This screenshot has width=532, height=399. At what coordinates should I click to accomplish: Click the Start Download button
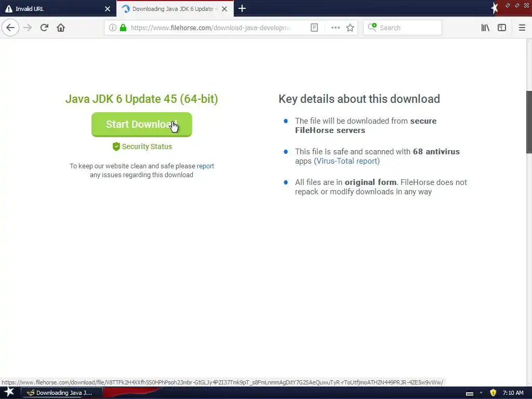tap(142, 125)
